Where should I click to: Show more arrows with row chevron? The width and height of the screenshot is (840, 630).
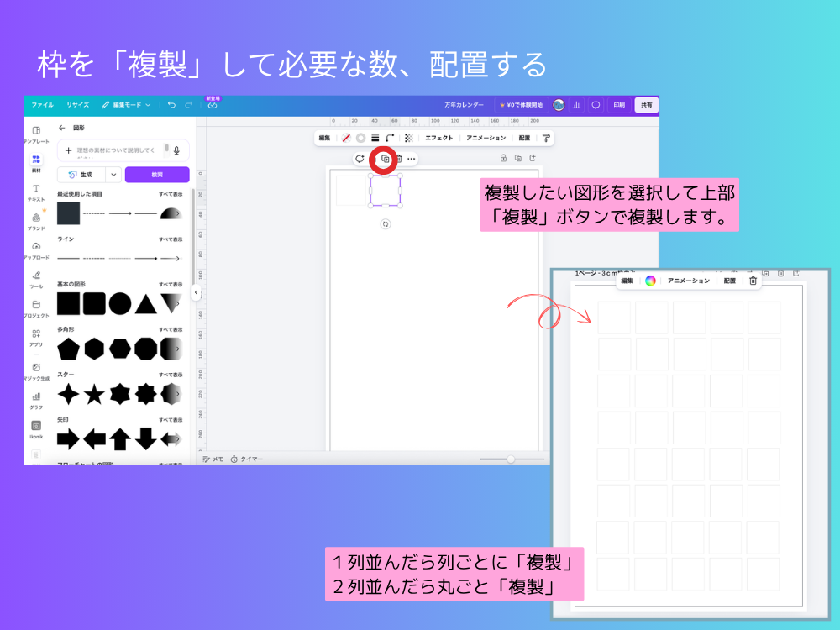pos(177,439)
